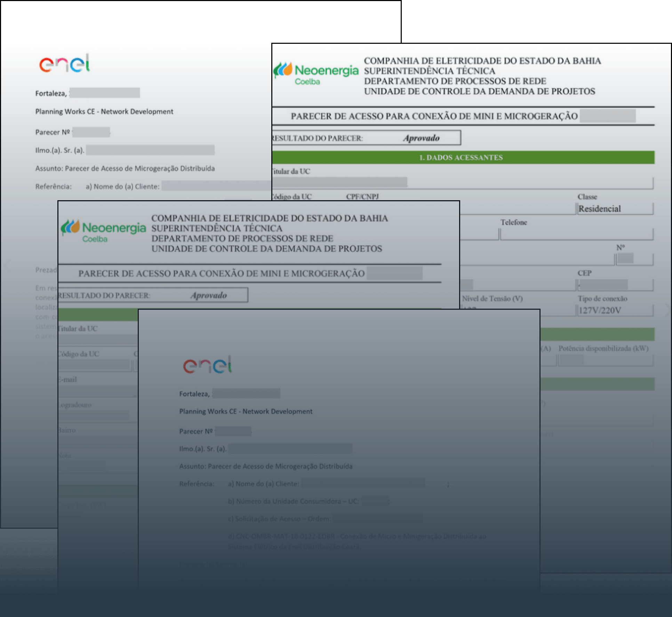
Task: Click 'UNIDADE DE CONTROLE DA DEMANDA' line, top-right document
Action: coord(480,91)
